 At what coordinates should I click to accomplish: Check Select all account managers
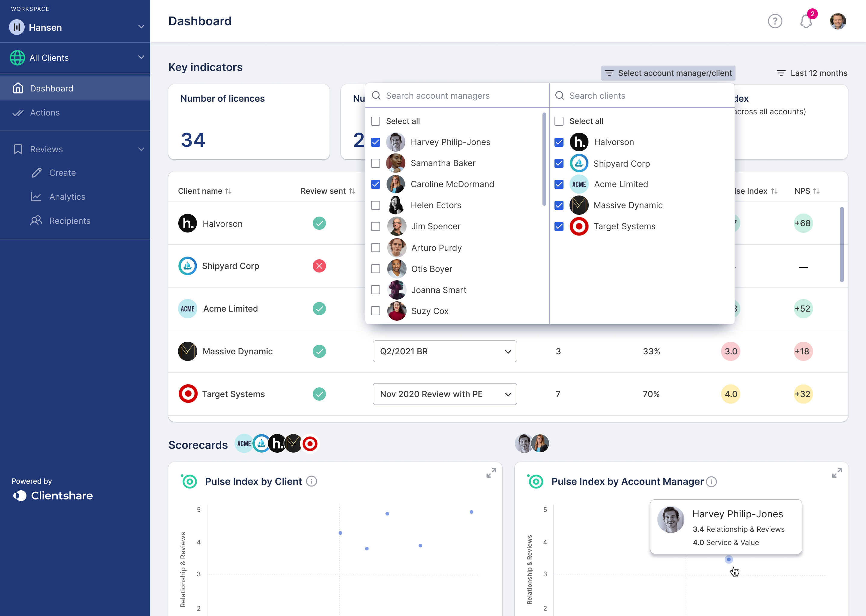pos(375,121)
